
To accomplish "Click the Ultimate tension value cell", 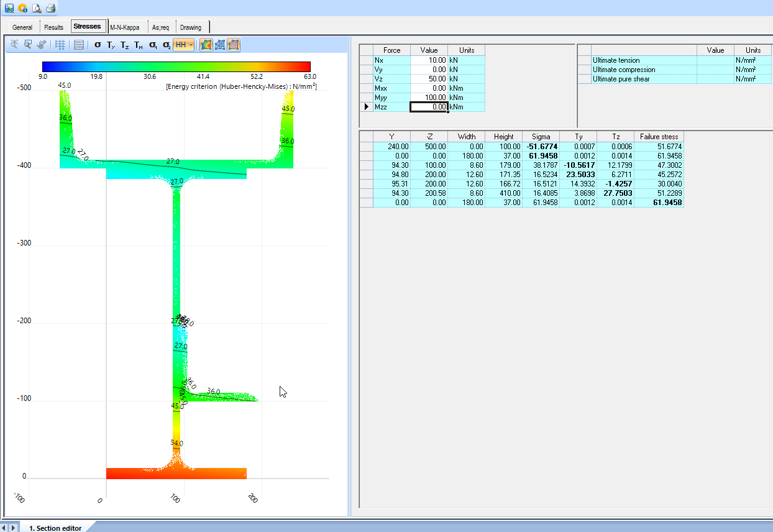I will [x=715, y=60].
